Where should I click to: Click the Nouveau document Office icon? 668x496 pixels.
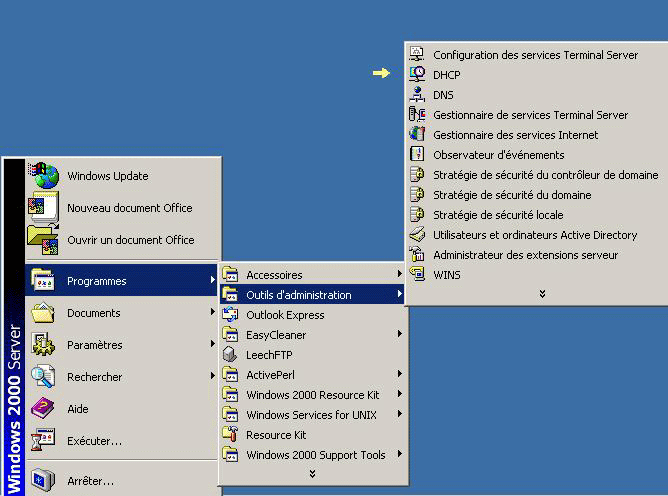[x=43, y=207]
